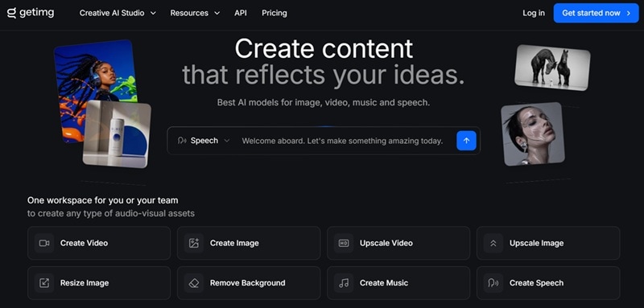The height and width of the screenshot is (308, 644).
Task: Click the Create Video camera icon
Action: tap(44, 243)
